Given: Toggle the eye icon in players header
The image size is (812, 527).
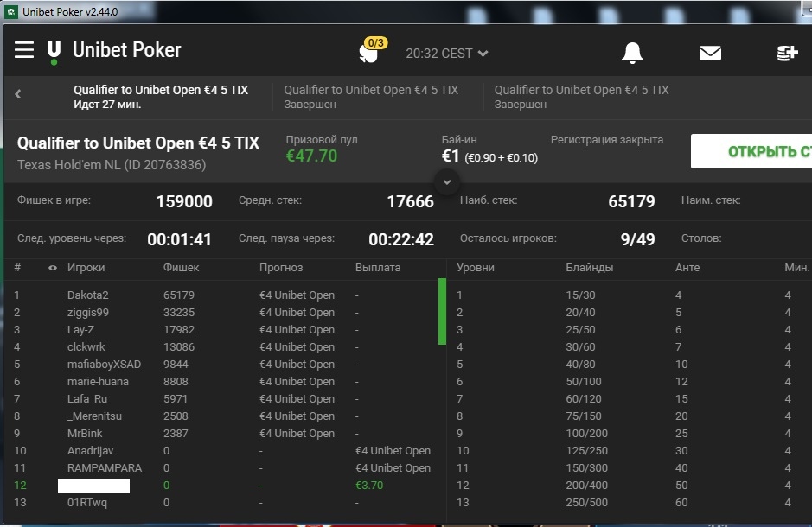Looking at the screenshot, I should (x=52, y=268).
